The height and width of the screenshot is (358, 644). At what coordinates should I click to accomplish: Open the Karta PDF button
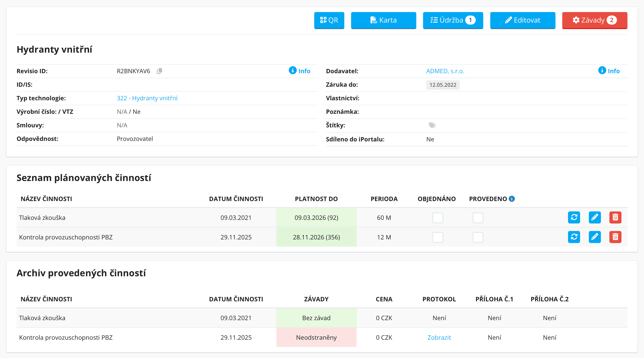[x=383, y=20]
